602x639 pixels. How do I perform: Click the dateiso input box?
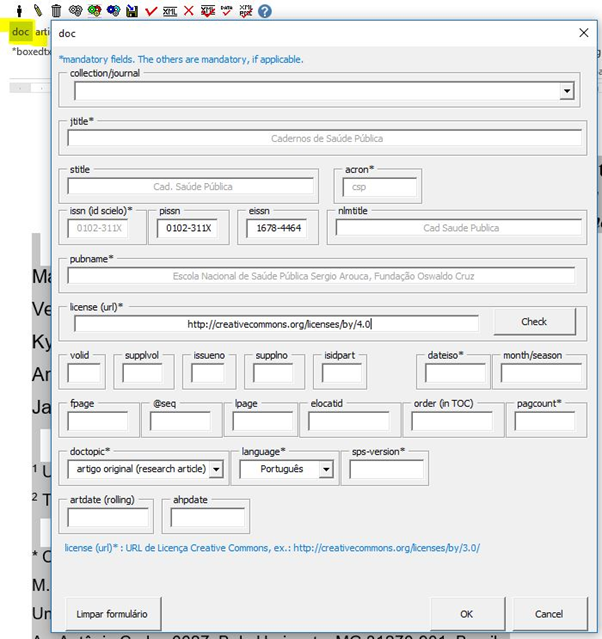pyautogui.click(x=456, y=373)
